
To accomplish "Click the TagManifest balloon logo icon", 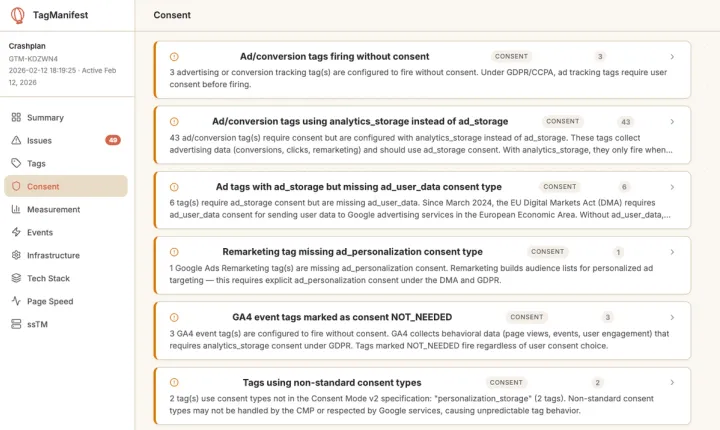I will [18, 15].
